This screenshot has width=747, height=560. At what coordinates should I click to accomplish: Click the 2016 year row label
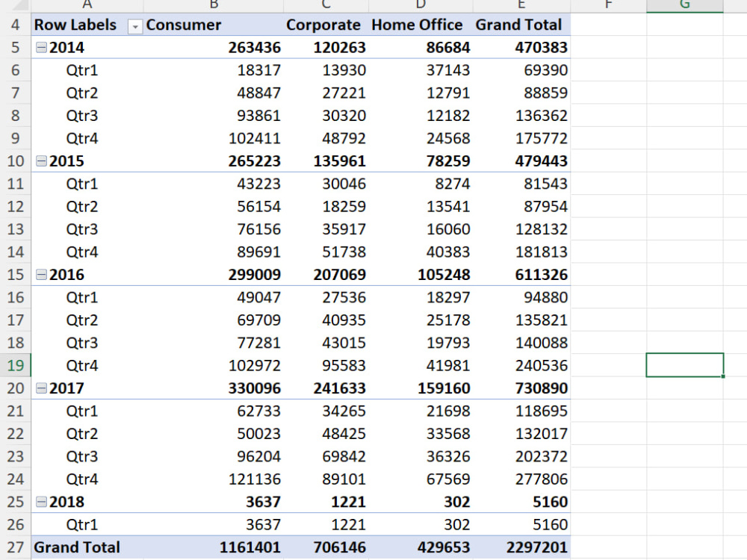[66, 274]
